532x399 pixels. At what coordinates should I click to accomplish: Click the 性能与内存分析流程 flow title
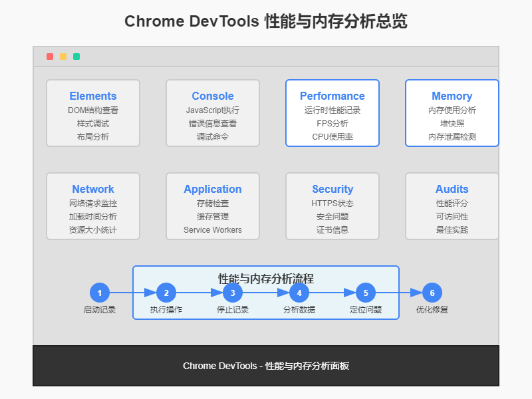click(266, 275)
